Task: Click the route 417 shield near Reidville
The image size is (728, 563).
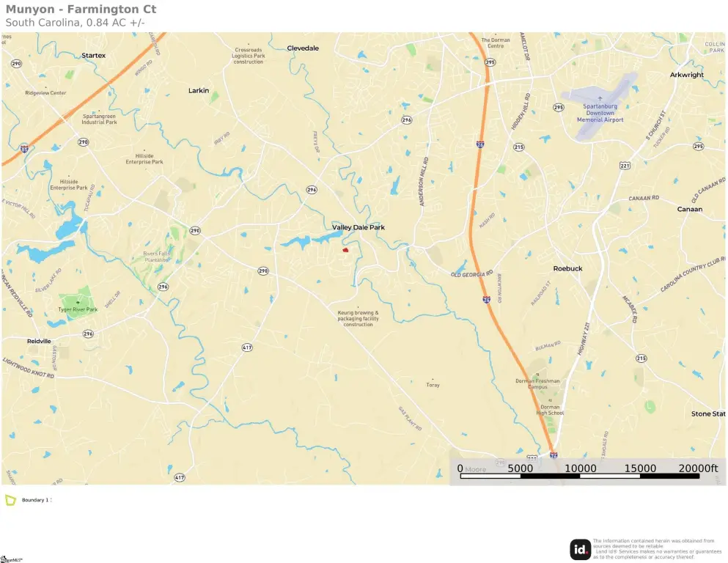Action: [247, 347]
